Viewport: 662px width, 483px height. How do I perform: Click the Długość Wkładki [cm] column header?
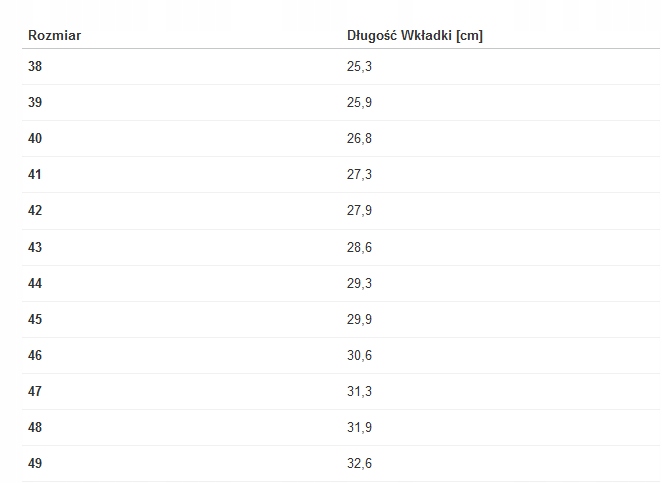point(414,36)
